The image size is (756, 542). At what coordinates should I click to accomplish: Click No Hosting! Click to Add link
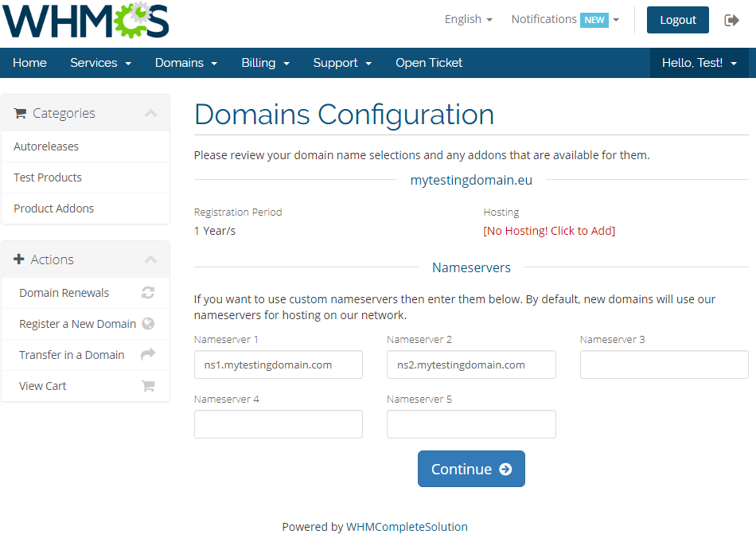pos(549,231)
